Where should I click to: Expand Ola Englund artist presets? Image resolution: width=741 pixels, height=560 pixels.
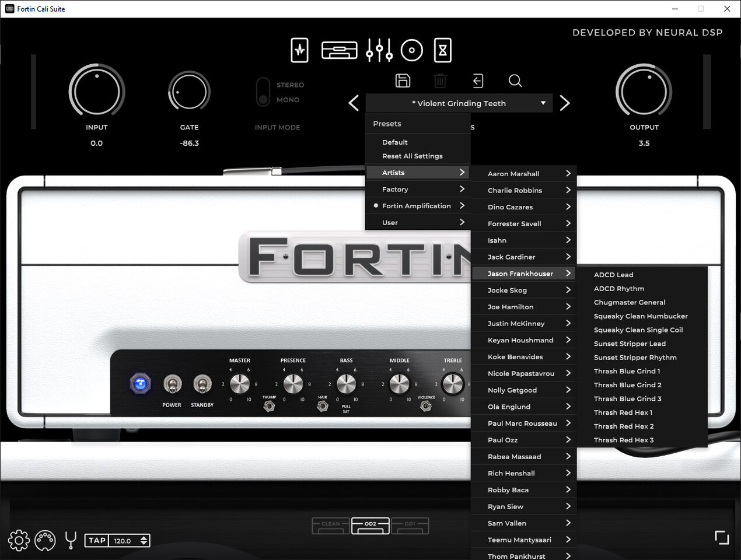click(x=524, y=407)
